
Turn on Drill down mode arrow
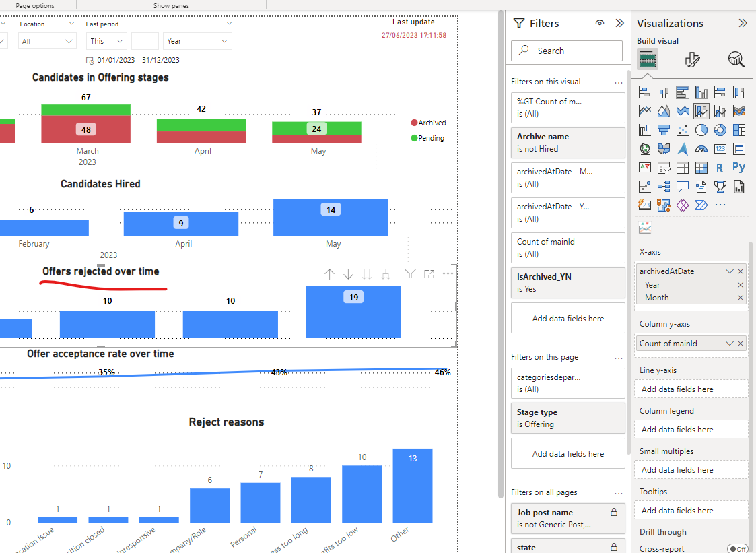[348, 274]
